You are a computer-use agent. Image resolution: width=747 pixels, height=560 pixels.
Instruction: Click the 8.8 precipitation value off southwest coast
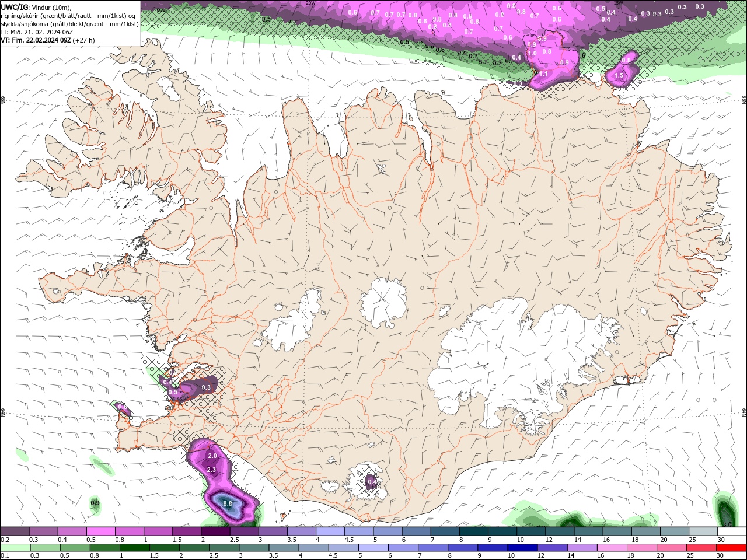coord(228,503)
